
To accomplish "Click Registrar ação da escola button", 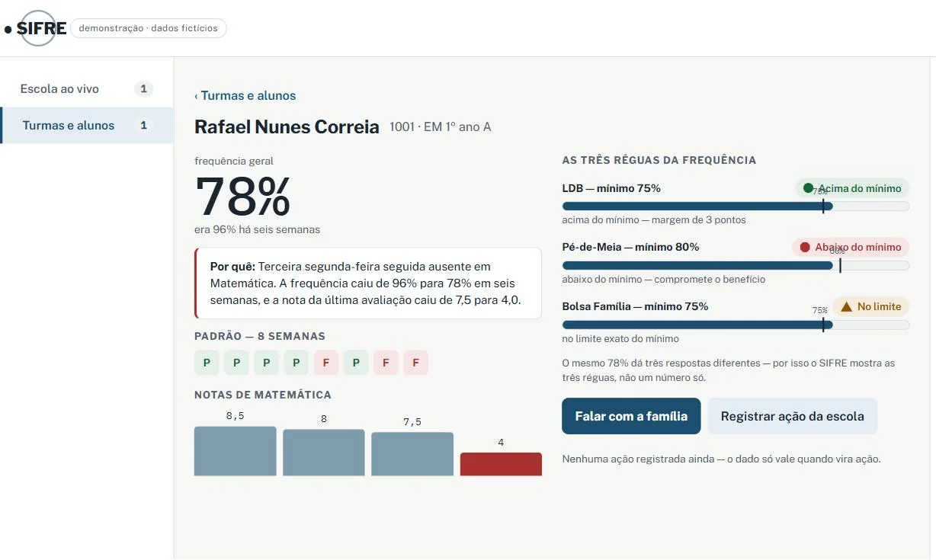I will pyautogui.click(x=793, y=416).
